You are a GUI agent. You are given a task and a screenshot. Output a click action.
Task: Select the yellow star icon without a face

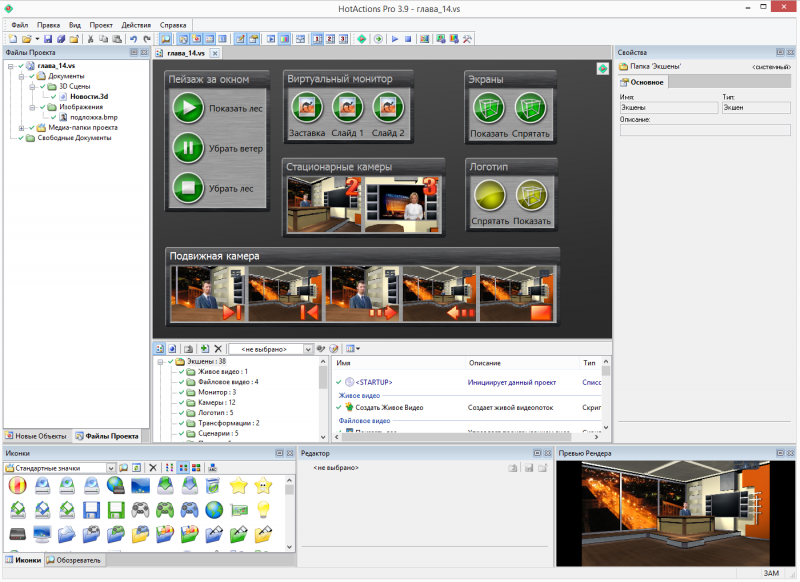tap(238, 486)
